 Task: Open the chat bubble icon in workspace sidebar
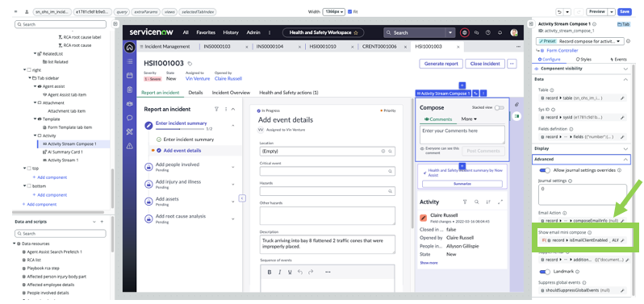130,118
